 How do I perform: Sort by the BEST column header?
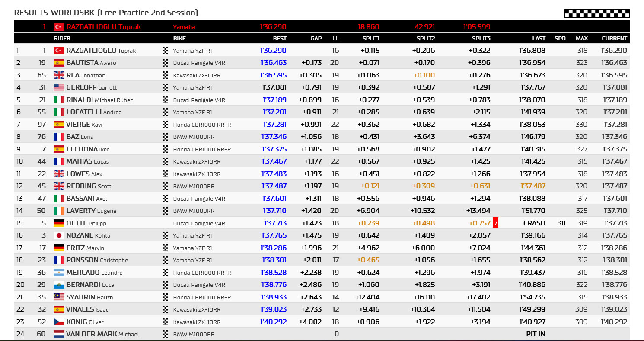280,39
